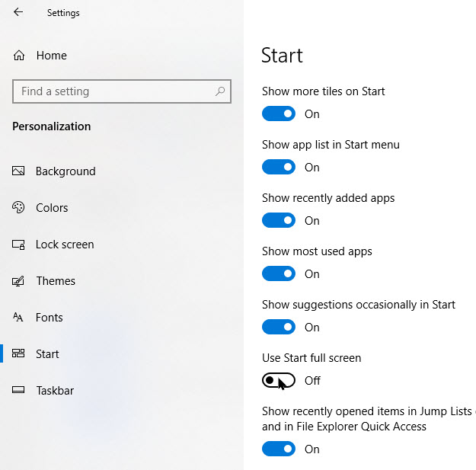Turn off Show more tiles on Start
This screenshot has height=470, width=476.
point(278,114)
